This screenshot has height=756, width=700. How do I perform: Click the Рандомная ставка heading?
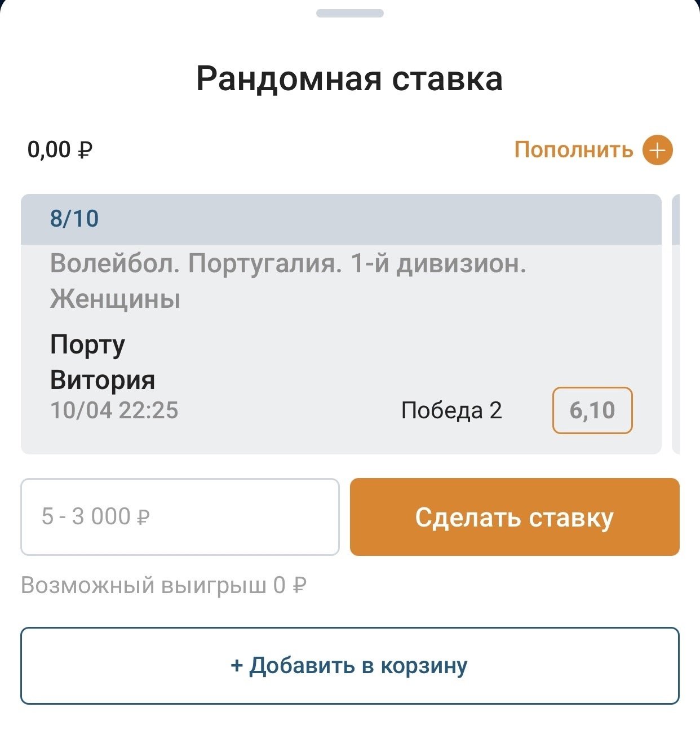point(349,78)
